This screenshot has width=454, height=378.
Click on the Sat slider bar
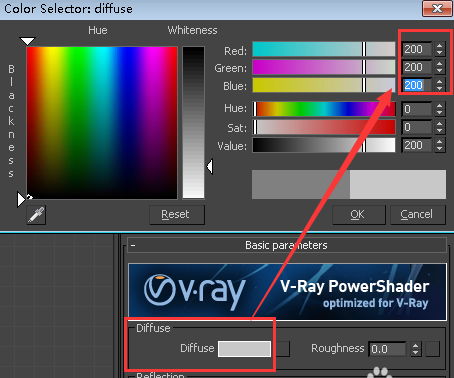324,127
